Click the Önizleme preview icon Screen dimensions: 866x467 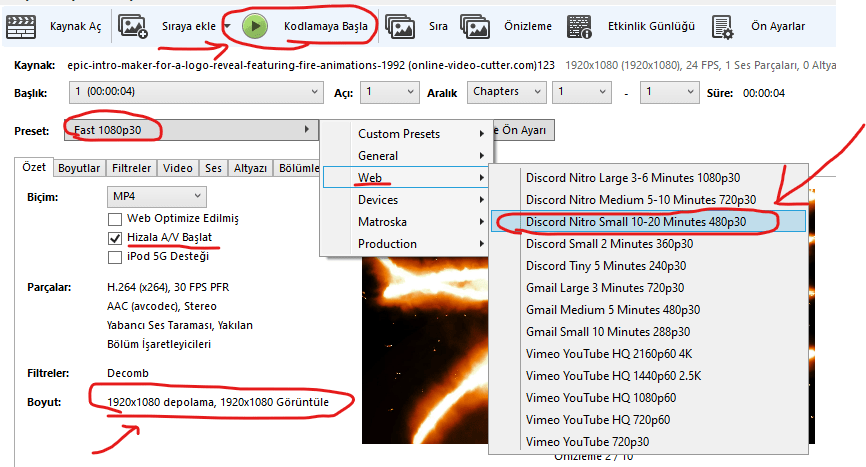coord(475,26)
